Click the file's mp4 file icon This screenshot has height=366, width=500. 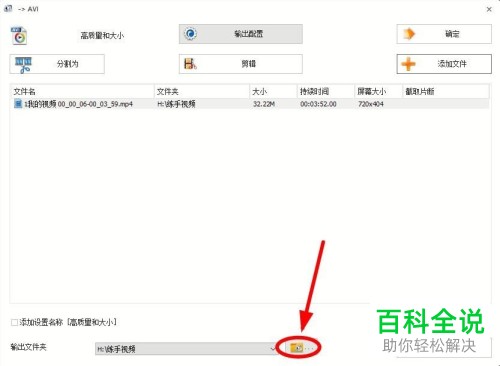click(18, 104)
